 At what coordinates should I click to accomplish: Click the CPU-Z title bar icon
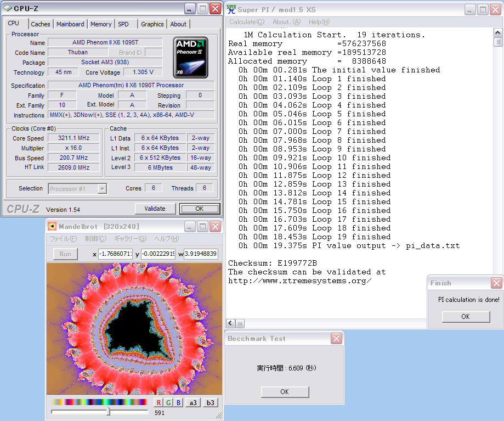pyautogui.click(x=8, y=9)
